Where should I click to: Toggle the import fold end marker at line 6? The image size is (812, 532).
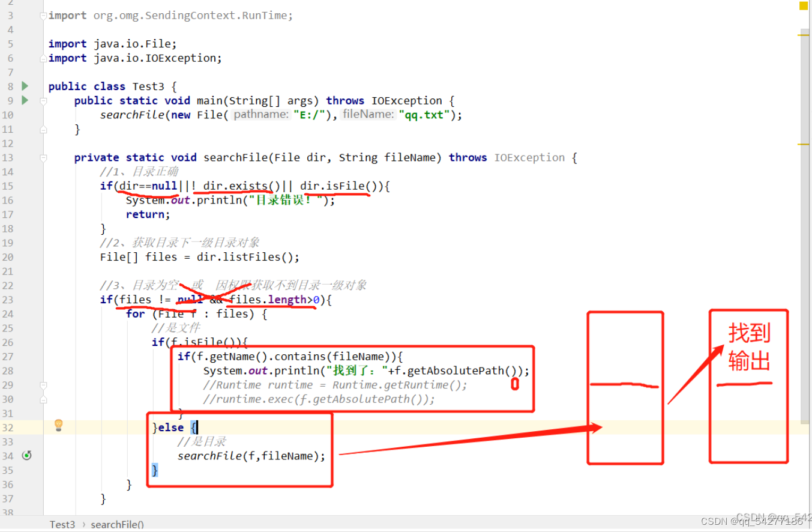coord(43,58)
